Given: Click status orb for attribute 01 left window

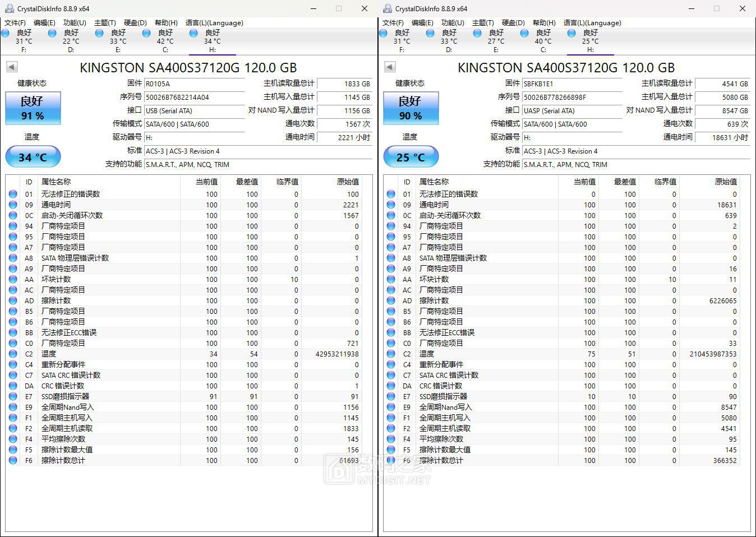Looking at the screenshot, I should coord(13,194).
